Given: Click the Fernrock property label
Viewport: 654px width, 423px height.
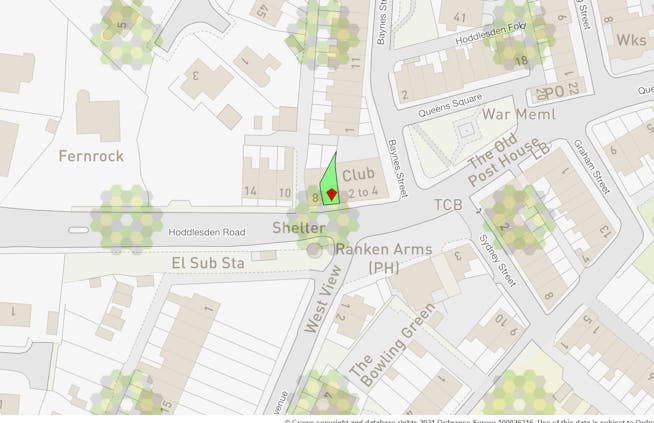Looking at the screenshot, I should [91, 156].
